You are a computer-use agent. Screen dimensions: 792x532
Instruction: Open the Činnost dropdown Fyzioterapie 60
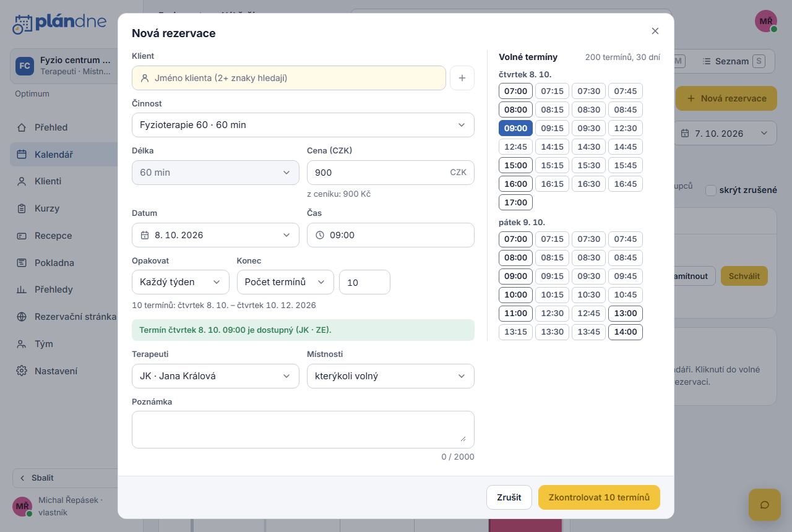[x=303, y=125]
